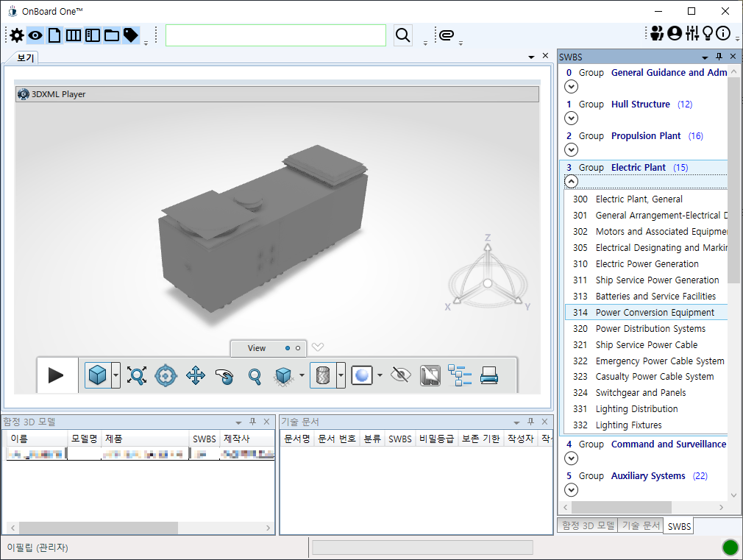Click the lightbulb tips icon

tap(708, 33)
